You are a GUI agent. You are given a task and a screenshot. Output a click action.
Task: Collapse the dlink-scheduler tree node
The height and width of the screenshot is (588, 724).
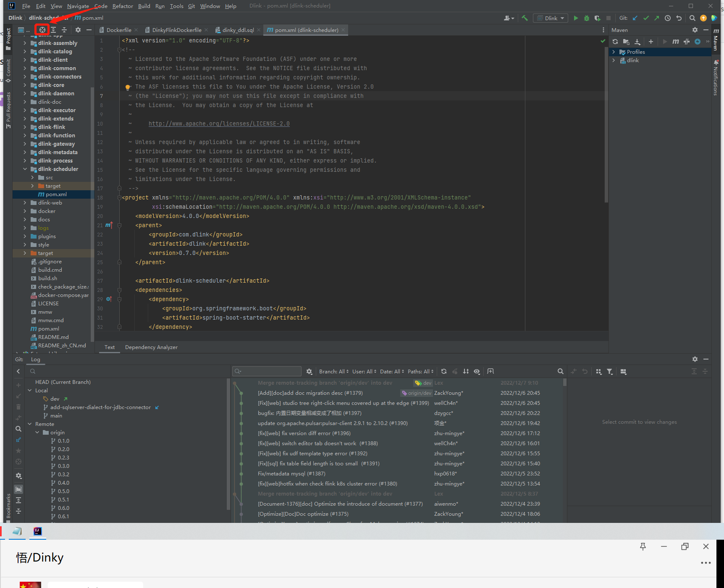[25, 169]
